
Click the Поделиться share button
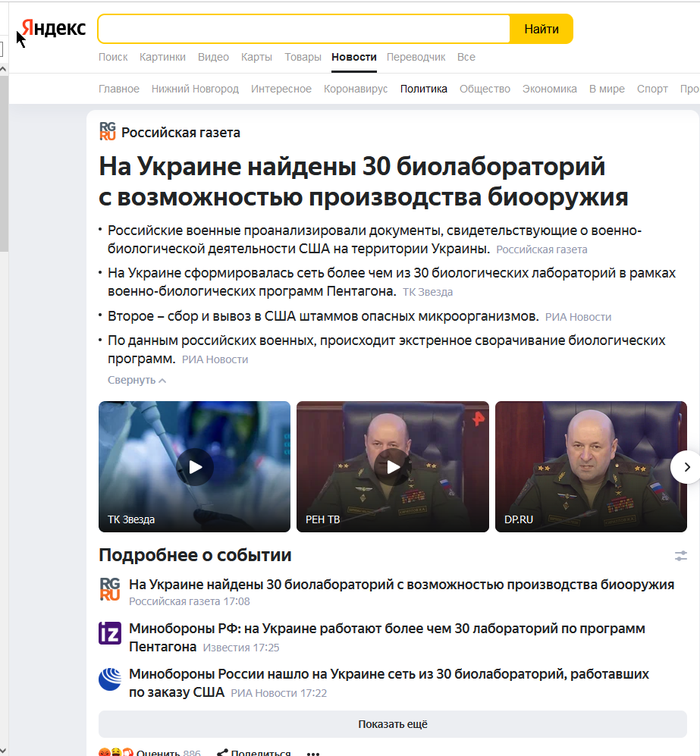(x=253, y=753)
